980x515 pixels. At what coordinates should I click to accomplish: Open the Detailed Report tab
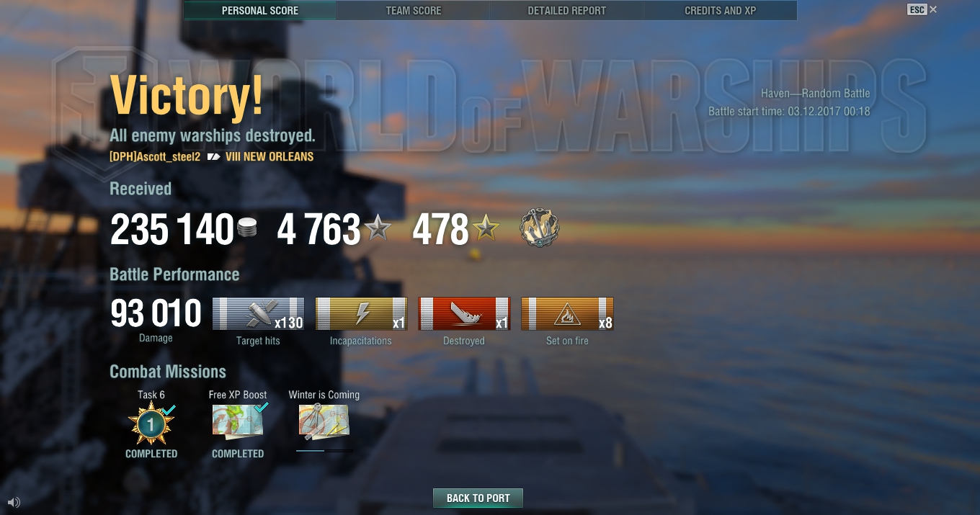567,11
